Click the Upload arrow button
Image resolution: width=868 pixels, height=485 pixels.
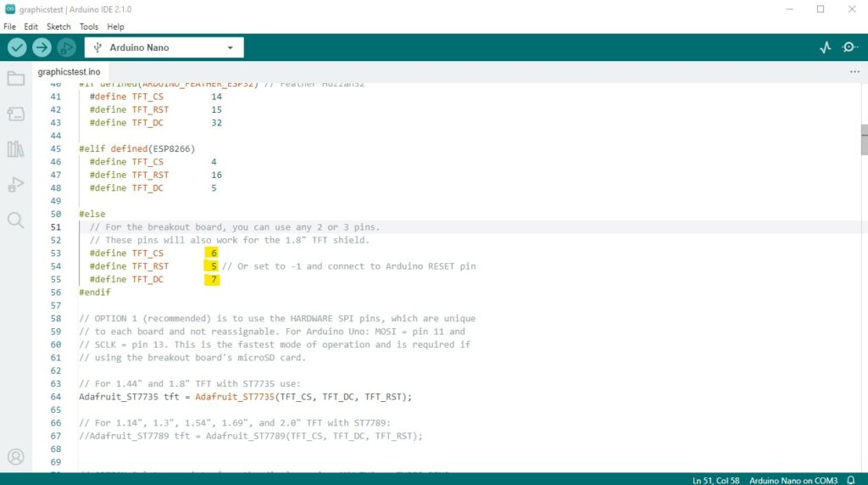point(42,47)
